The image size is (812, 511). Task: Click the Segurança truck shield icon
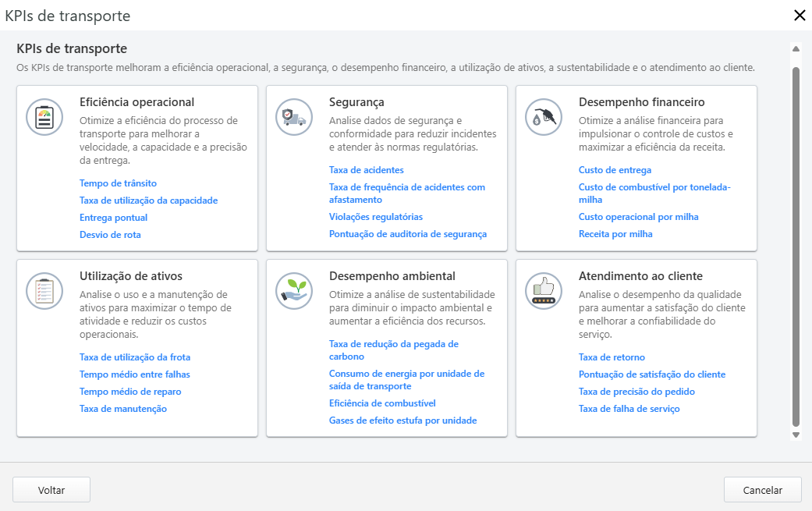294,117
